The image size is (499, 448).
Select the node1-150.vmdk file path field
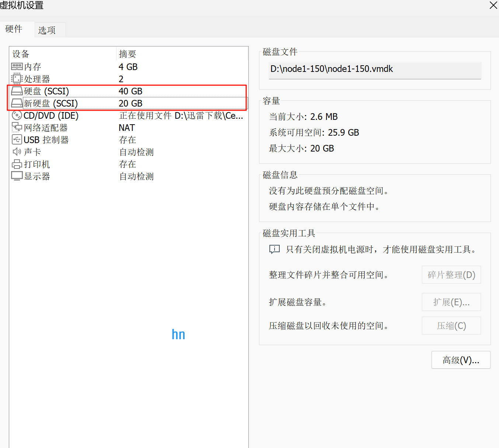(374, 70)
